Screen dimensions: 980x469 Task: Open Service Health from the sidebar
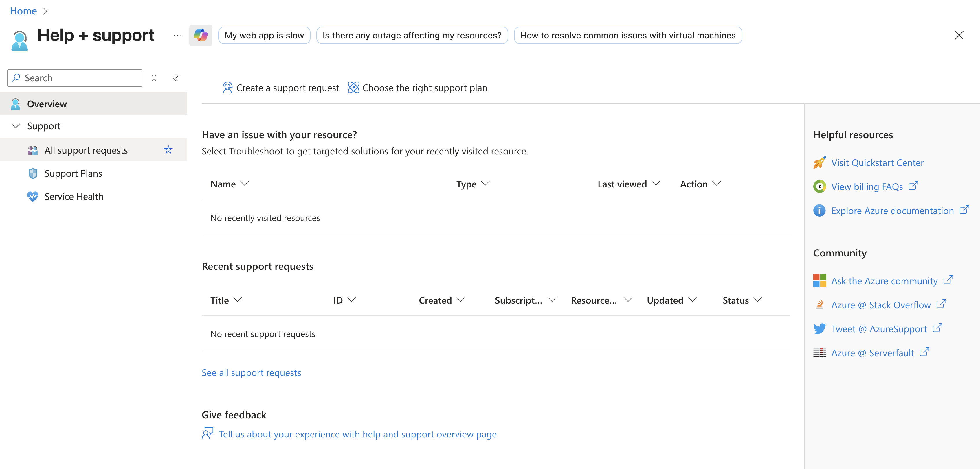pos(74,197)
